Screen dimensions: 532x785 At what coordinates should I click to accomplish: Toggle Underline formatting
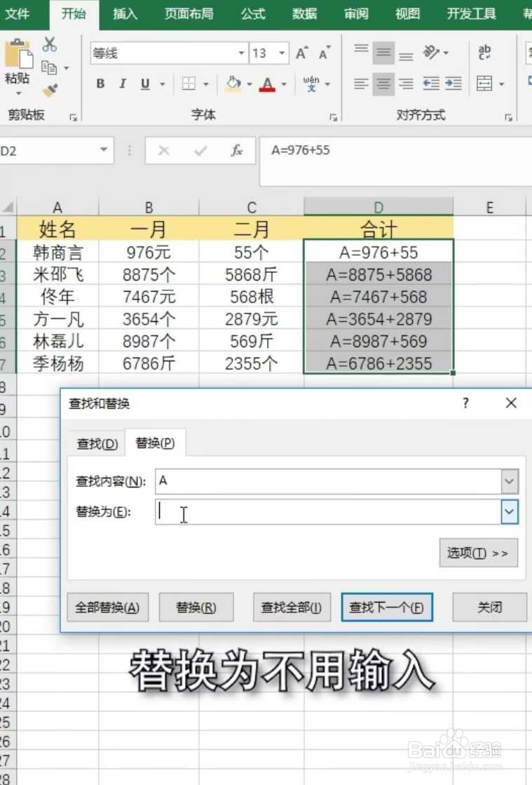pos(145,83)
